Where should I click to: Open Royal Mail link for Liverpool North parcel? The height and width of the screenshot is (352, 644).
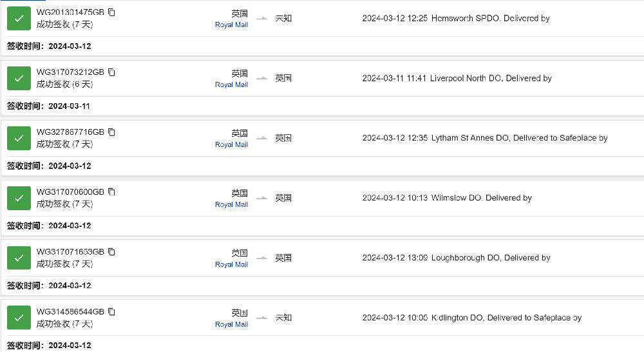(x=231, y=84)
